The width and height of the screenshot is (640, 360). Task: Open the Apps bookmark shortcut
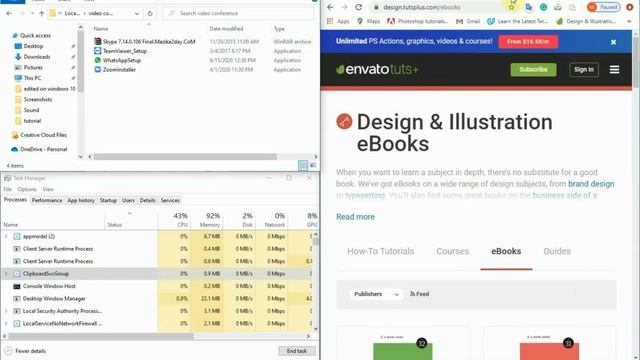coord(338,21)
